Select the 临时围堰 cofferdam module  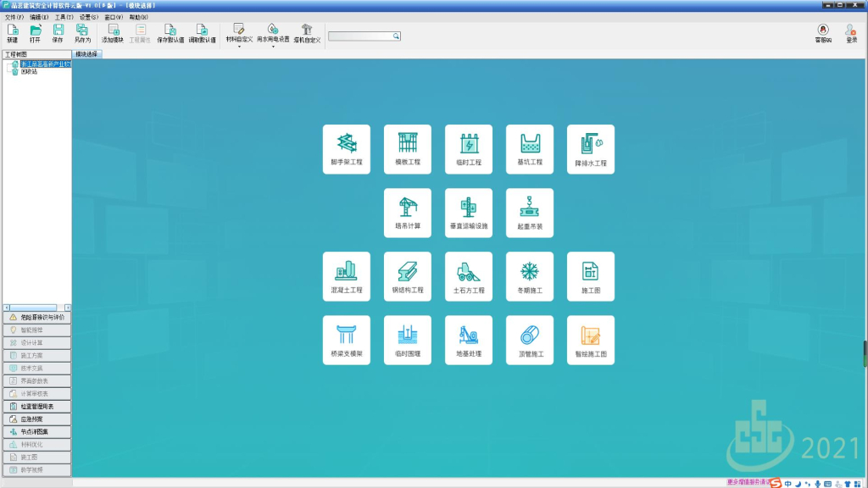pos(408,341)
